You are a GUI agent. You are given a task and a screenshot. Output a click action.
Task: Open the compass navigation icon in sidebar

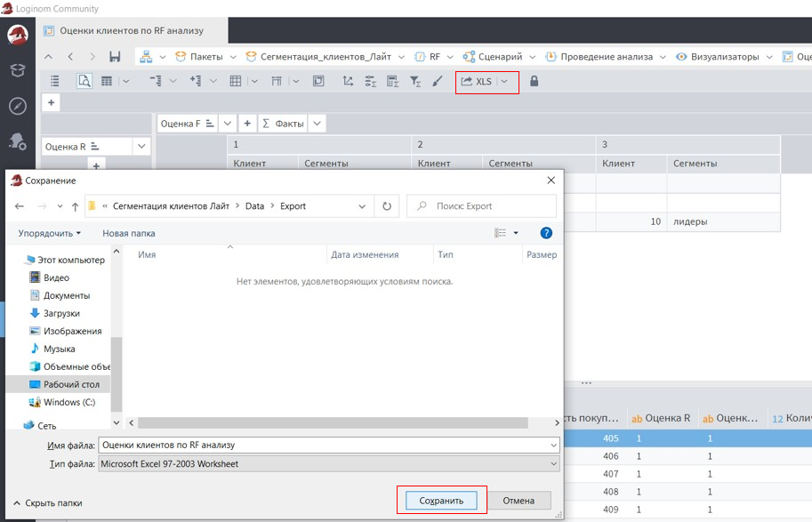[x=18, y=106]
